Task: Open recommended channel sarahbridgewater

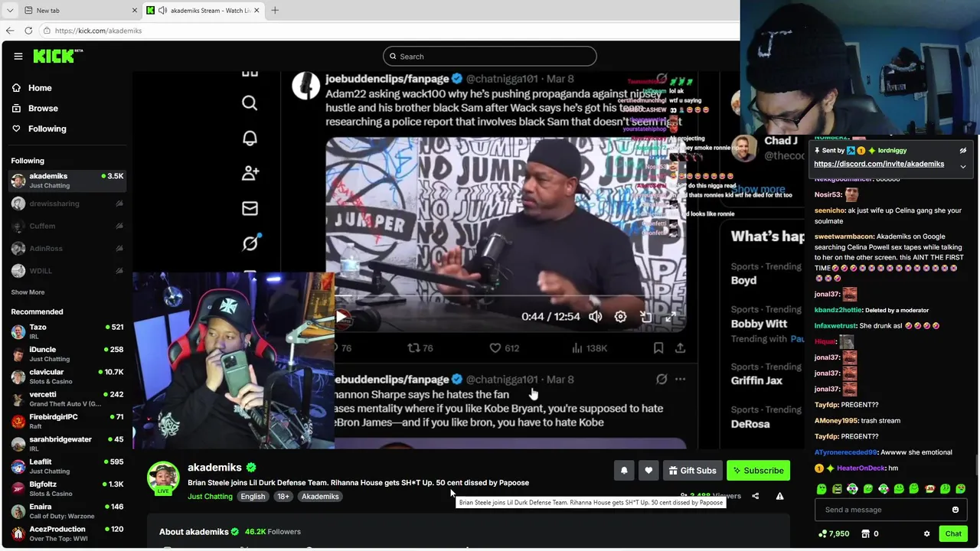Action: point(67,444)
